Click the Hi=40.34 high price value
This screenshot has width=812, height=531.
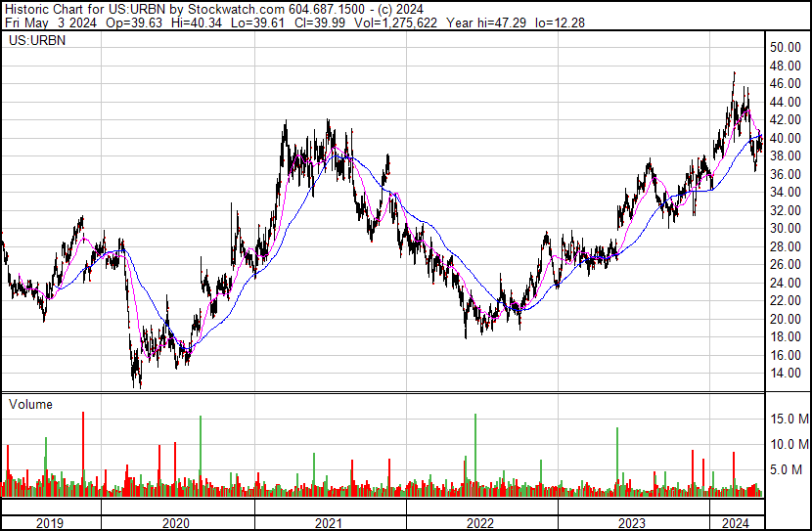197,22
